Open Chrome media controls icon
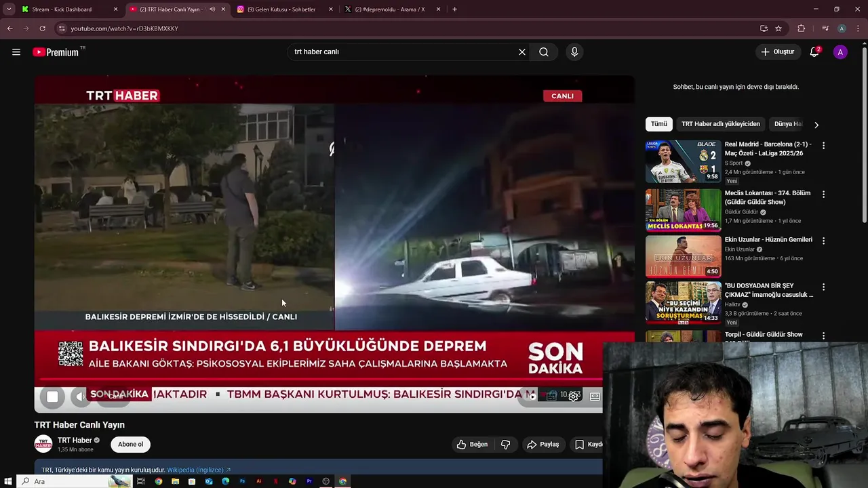The height and width of the screenshot is (488, 868). 825,28
